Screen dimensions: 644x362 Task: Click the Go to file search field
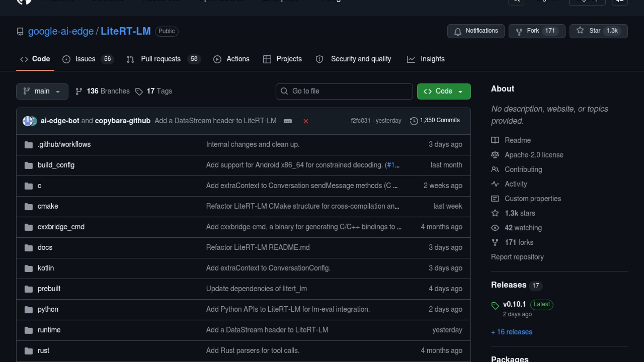344,91
